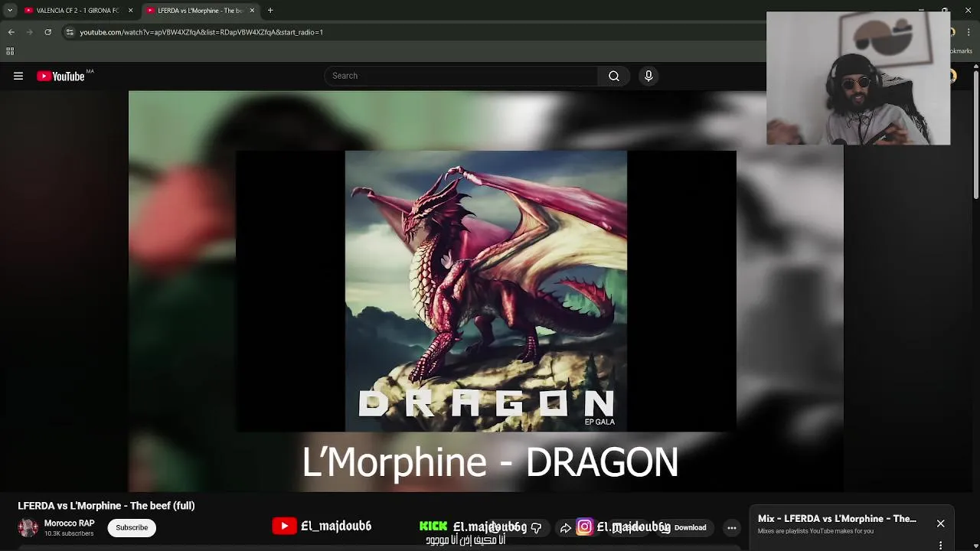Open the Morocco RAP channel name link
Image resolution: width=980 pixels, height=551 pixels.
point(69,523)
